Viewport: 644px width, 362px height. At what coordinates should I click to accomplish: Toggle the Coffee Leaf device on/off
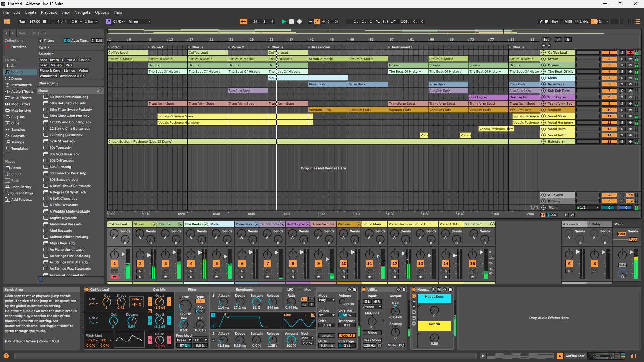(87, 290)
